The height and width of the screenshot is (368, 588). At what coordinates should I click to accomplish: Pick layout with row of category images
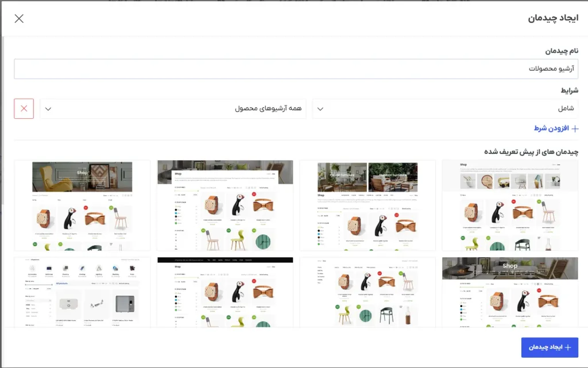(510, 206)
